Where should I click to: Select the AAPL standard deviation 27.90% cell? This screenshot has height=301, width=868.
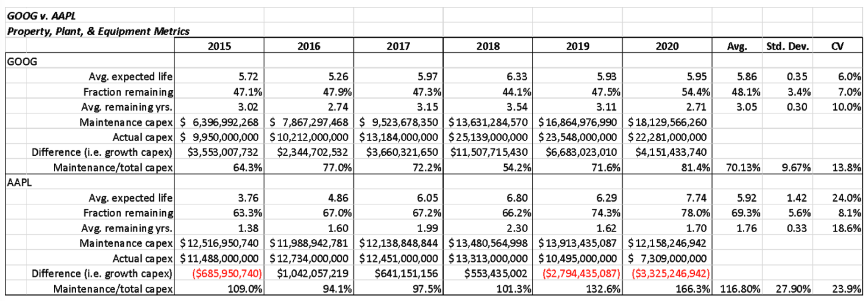(793, 289)
